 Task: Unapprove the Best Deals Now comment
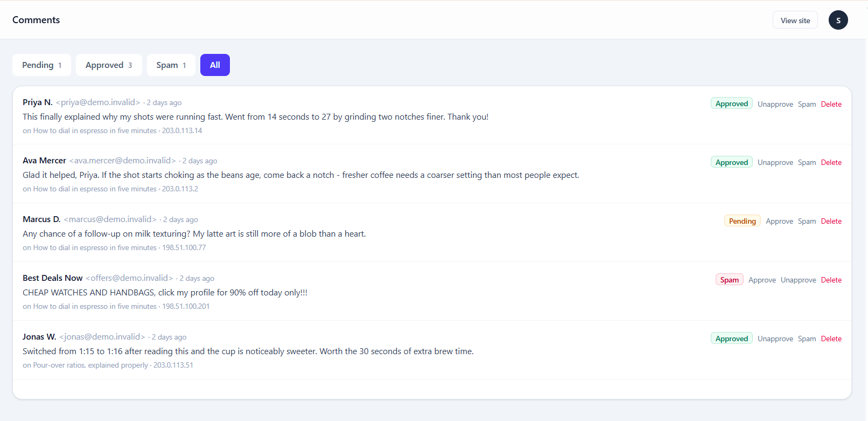[x=799, y=280]
